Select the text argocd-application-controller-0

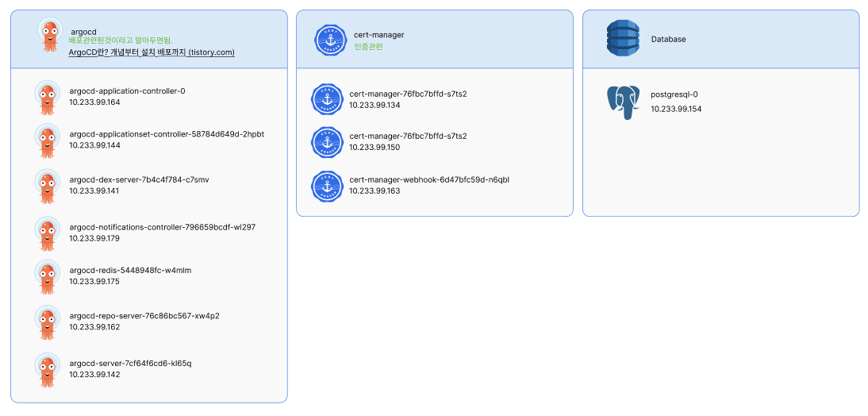tap(127, 91)
